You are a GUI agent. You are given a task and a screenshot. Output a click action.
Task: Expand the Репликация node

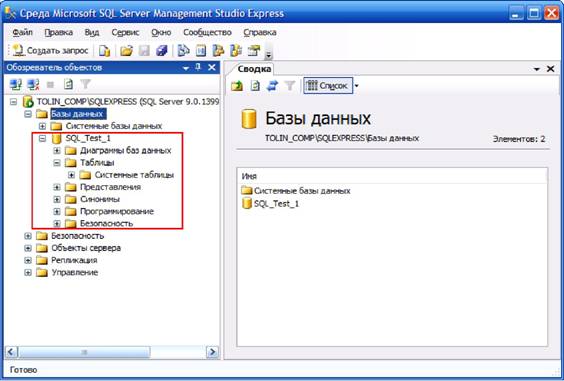[x=28, y=260]
